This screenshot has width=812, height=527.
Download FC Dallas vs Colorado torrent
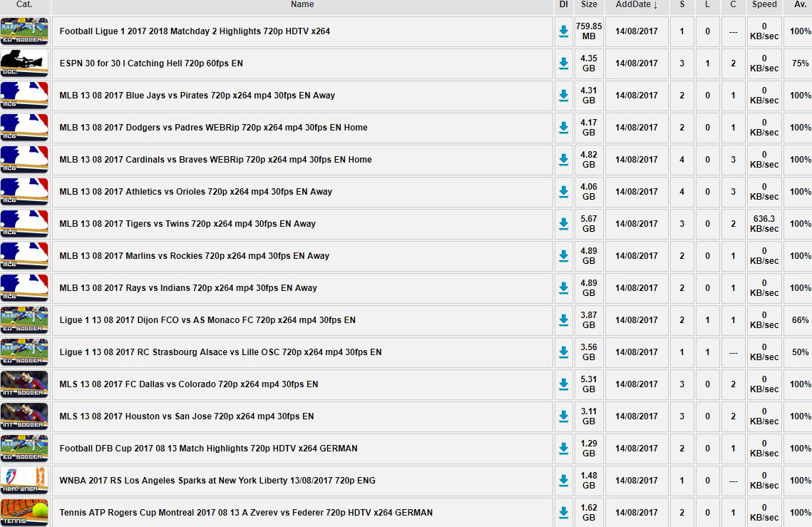tap(563, 385)
